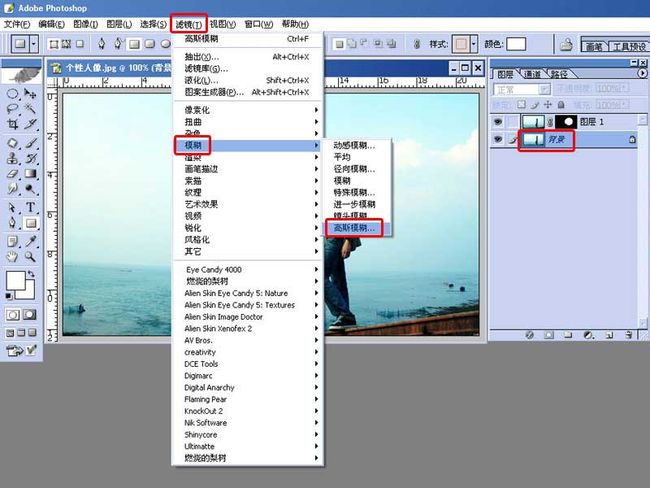Image resolution: width=650 pixels, height=488 pixels.
Task: Select the Lasso tool
Action: click(12, 109)
